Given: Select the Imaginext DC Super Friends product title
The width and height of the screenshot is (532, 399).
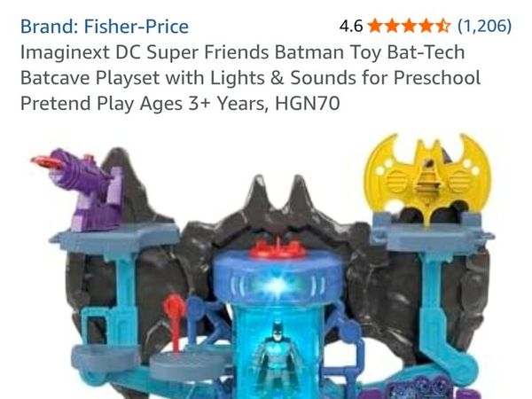Looking at the screenshot, I should [x=250, y=78].
